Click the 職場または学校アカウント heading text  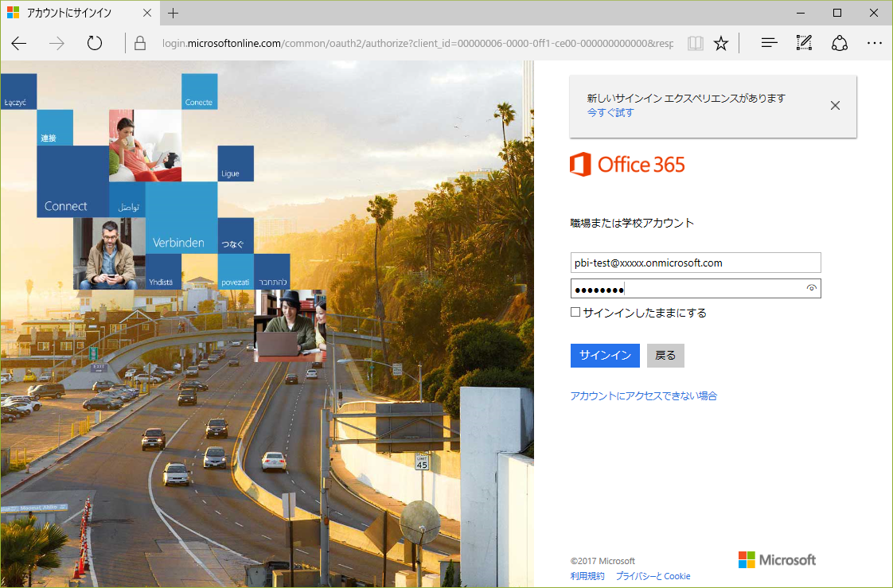pos(632,223)
